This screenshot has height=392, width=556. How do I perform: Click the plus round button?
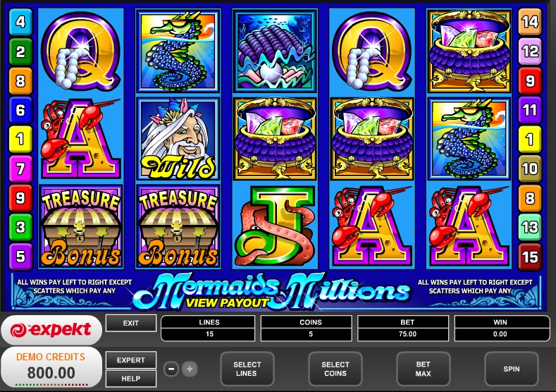click(190, 369)
